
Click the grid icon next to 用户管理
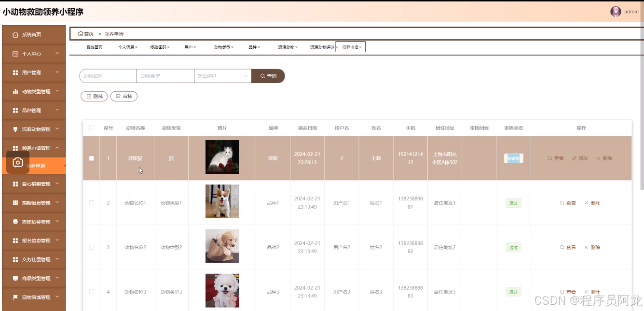pyautogui.click(x=15, y=73)
